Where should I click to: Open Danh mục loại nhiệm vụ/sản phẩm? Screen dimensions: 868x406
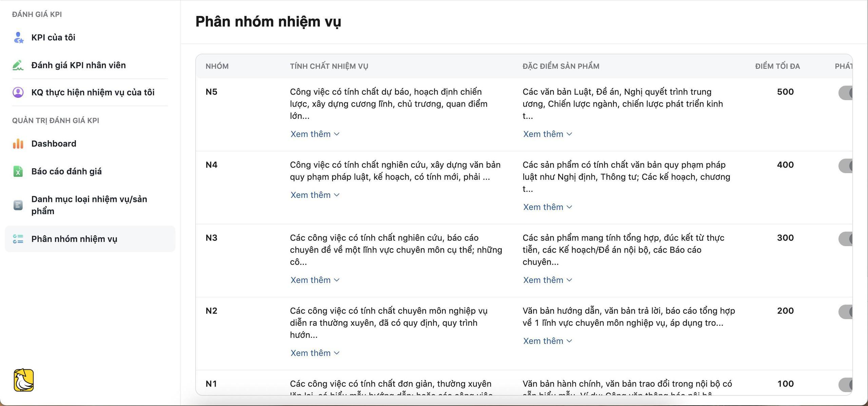[x=90, y=205]
